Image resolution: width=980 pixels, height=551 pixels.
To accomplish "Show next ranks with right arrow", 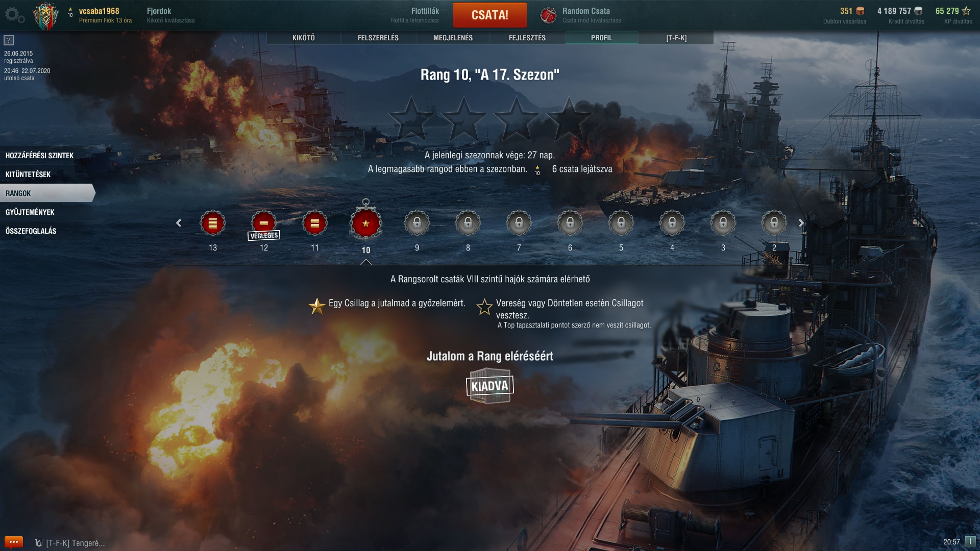I will point(801,223).
